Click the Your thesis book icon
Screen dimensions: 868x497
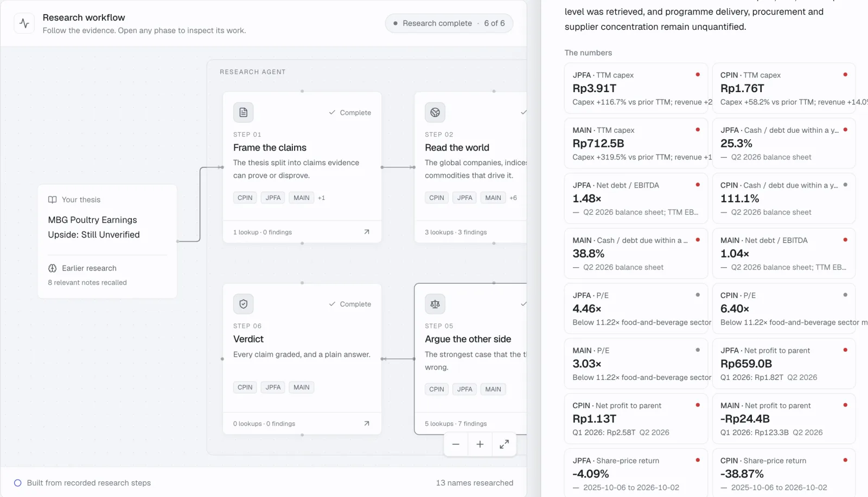[x=53, y=199]
